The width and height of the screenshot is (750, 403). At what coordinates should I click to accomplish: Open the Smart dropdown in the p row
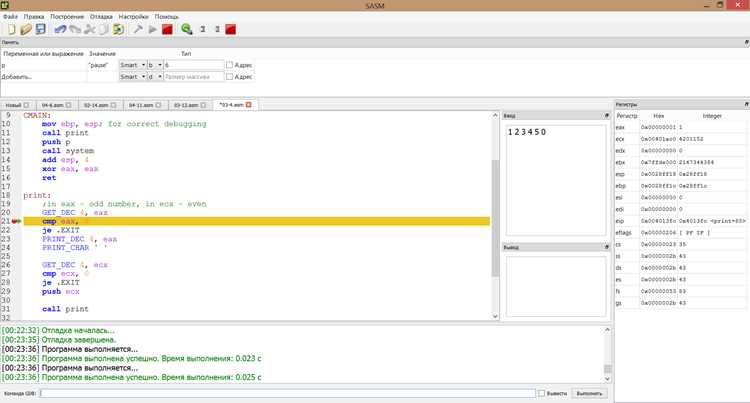[x=132, y=65]
